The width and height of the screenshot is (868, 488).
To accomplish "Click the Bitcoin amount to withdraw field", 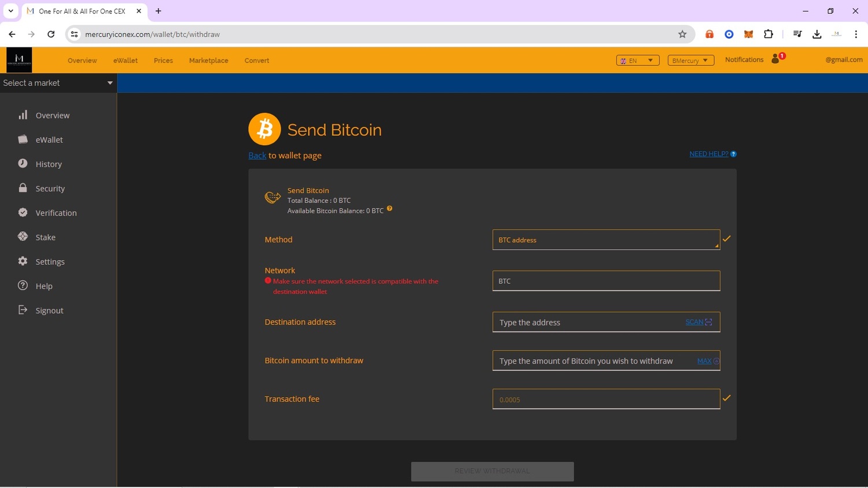I will (x=606, y=361).
